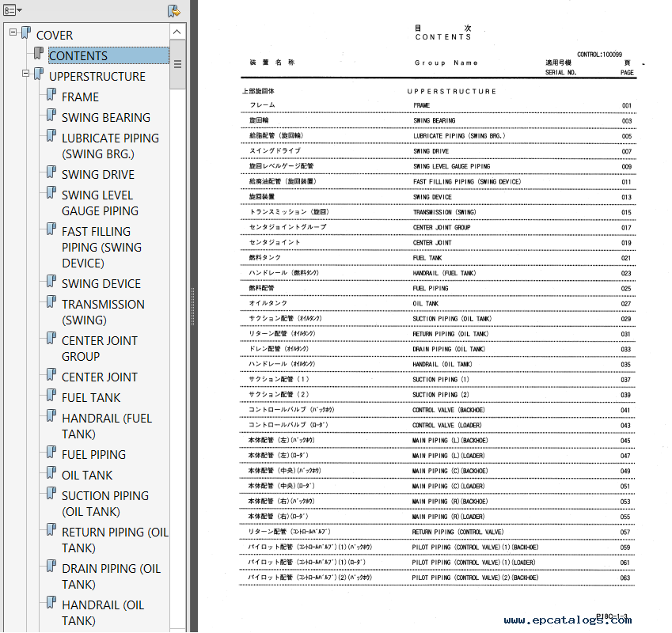Jump to the FRAME bookmark
The width and height of the screenshot is (672, 633).
point(80,97)
